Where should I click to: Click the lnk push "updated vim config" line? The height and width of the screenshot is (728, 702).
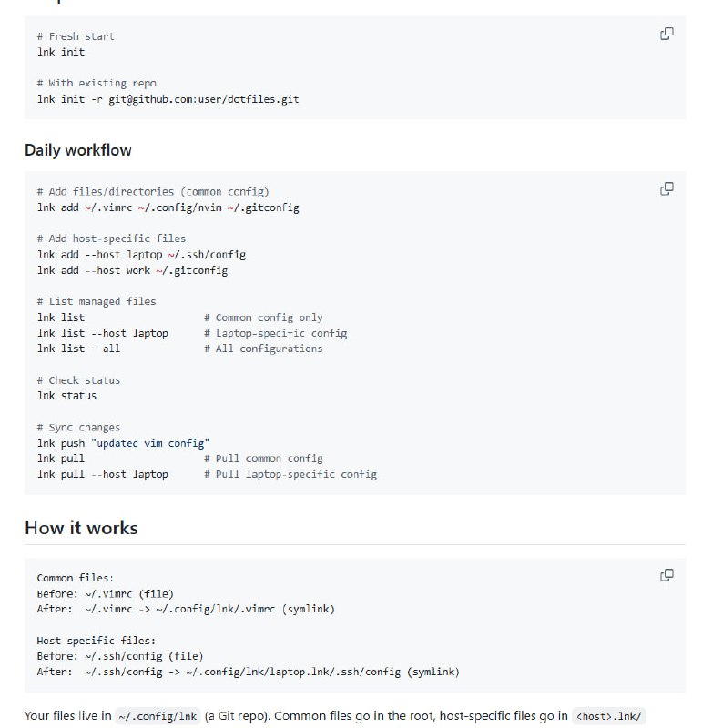click(123, 443)
